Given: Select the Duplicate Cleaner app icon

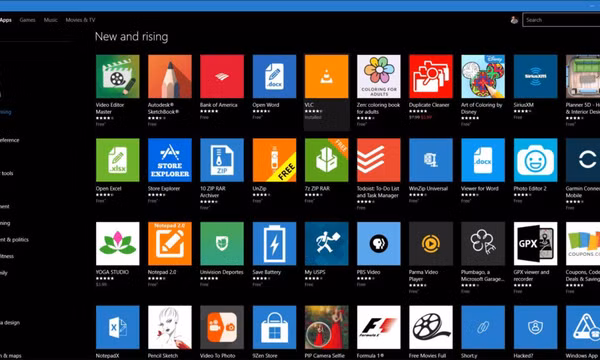Looking at the screenshot, I should 431,76.
